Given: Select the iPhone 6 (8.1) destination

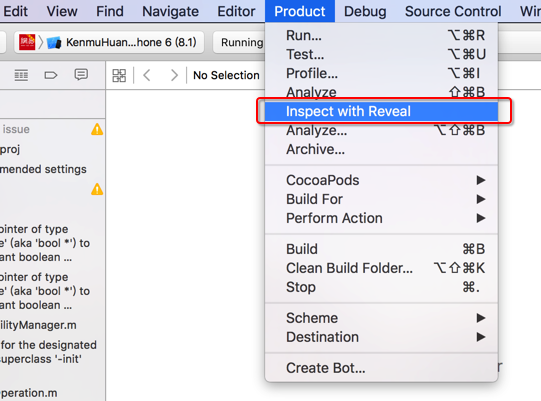Looking at the screenshot, I should pyautogui.click(x=131, y=42).
